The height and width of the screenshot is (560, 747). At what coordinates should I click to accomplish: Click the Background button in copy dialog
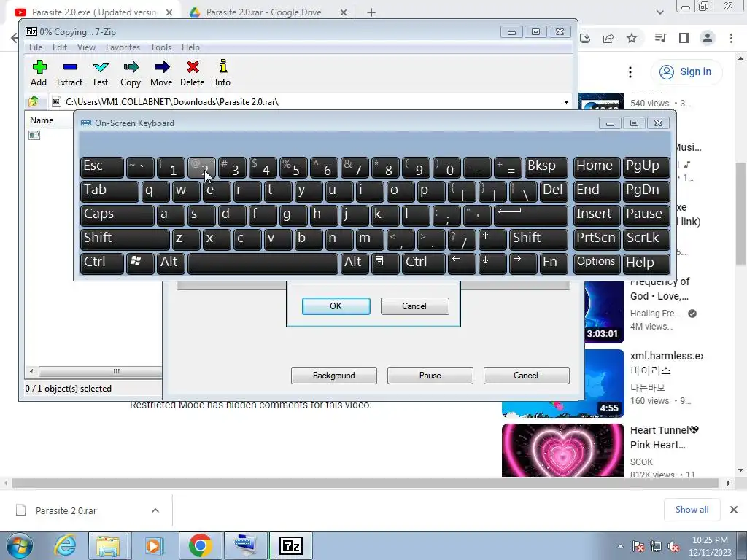pos(334,376)
